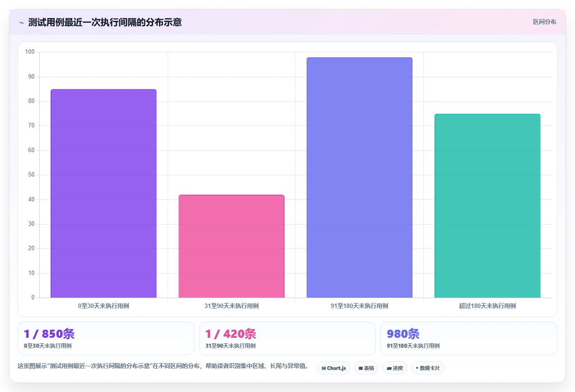The height and width of the screenshot is (392, 575).
Task: Click the 超过180天未执行用例 axis label
Action: pyautogui.click(x=487, y=306)
